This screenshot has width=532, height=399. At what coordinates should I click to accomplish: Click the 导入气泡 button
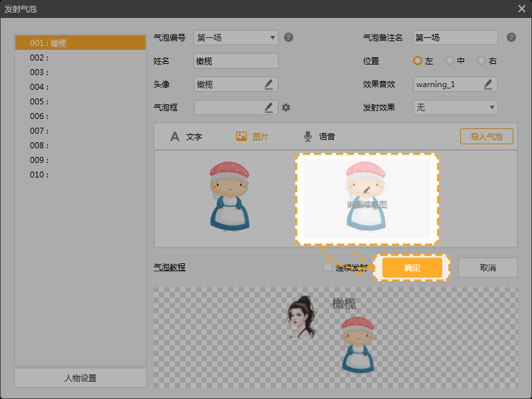pos(486,136)
